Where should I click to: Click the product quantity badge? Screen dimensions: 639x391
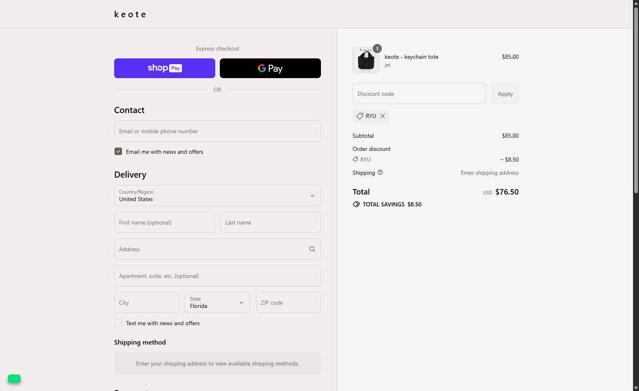tap(377, 49)
